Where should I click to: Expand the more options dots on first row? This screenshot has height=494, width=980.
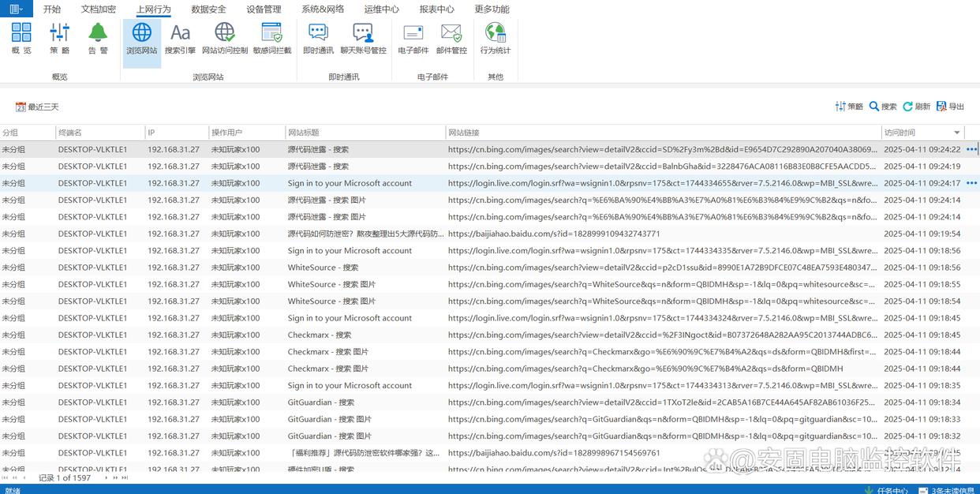point(971,149)
